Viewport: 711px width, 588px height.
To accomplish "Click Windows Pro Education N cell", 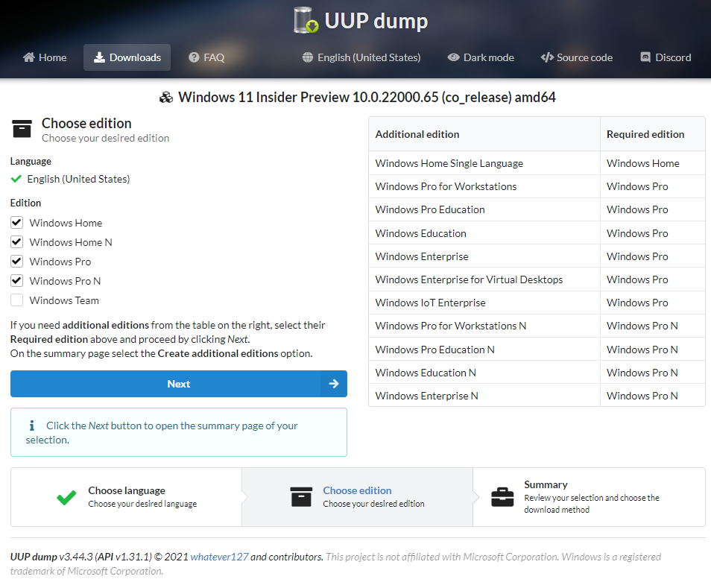I will [x=484, y=349].
